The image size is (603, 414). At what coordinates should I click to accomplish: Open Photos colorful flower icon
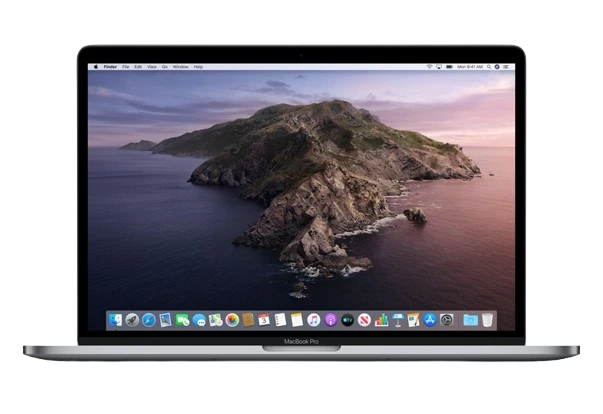[232, 320]
